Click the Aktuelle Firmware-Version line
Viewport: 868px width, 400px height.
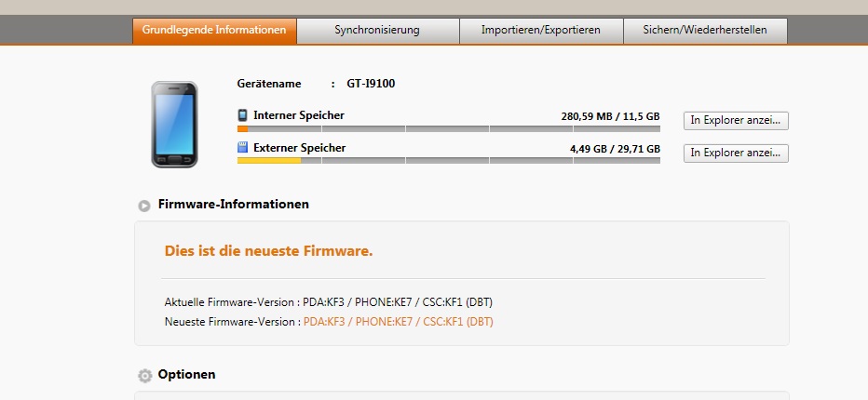[x=328, y=302]
